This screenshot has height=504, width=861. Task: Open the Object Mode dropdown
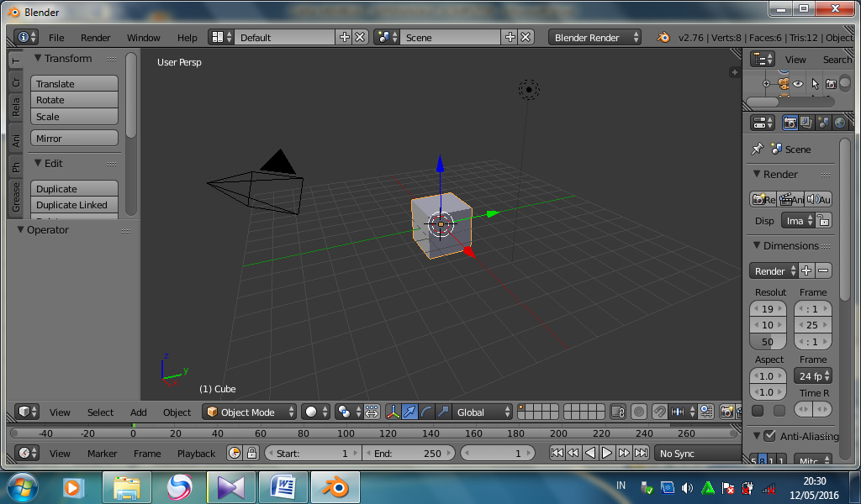(x=249, y=412)
